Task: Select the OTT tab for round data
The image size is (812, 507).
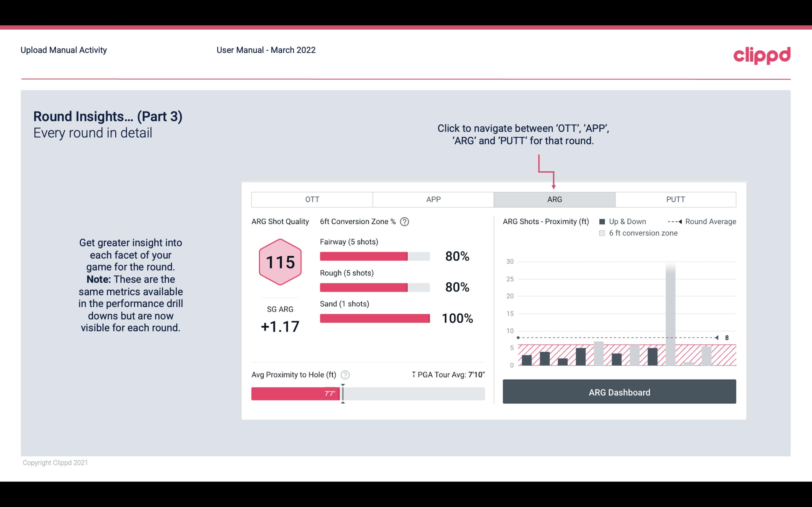Action: (313, 200)
